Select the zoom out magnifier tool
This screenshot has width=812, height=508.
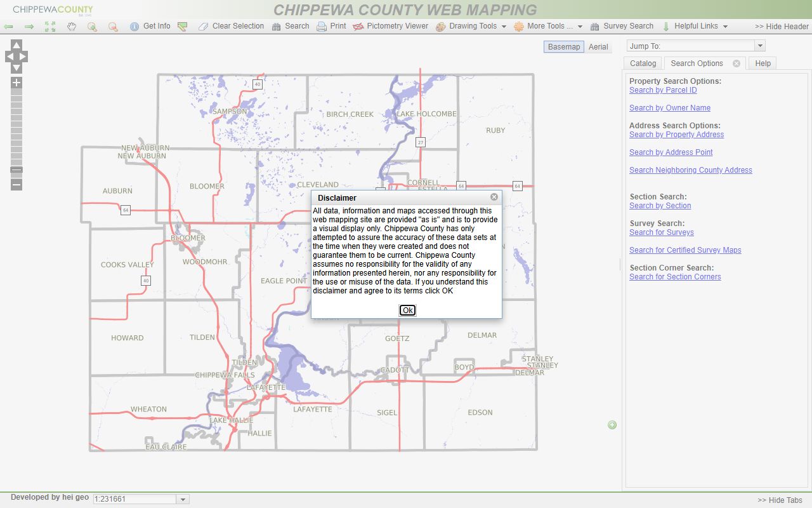point(113,27)
